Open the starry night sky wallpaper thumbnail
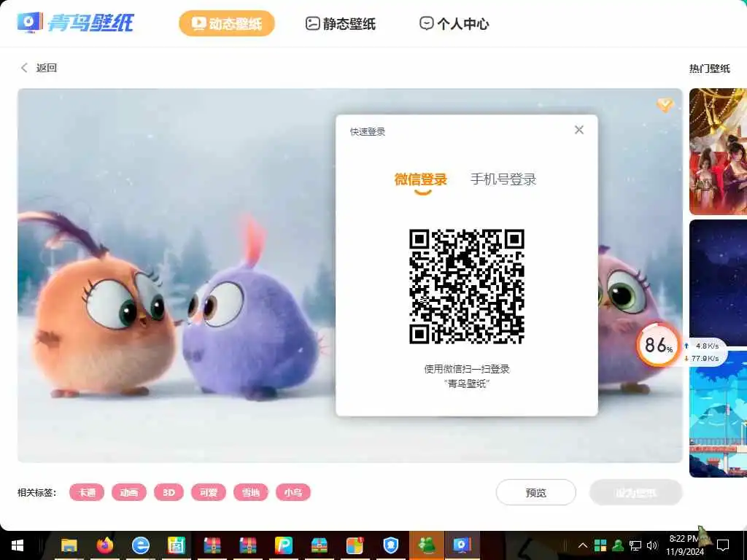Screen dimensions: 747x560 pyautogui.click(x=718, y=282)
